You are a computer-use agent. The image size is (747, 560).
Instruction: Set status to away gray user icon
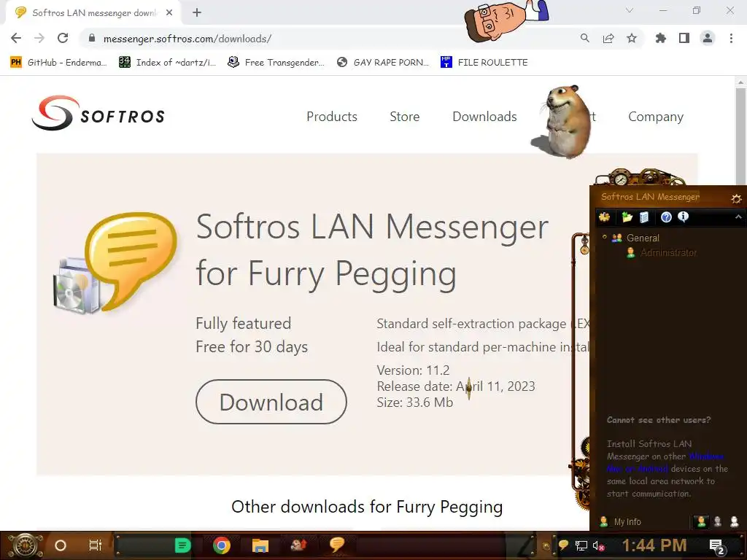pyautogui.click(x=718, y=521)
